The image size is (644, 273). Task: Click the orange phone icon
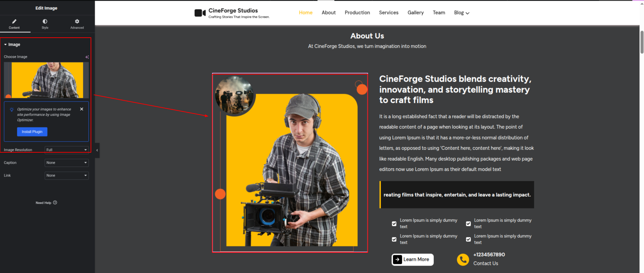click(x=463, y=260)
